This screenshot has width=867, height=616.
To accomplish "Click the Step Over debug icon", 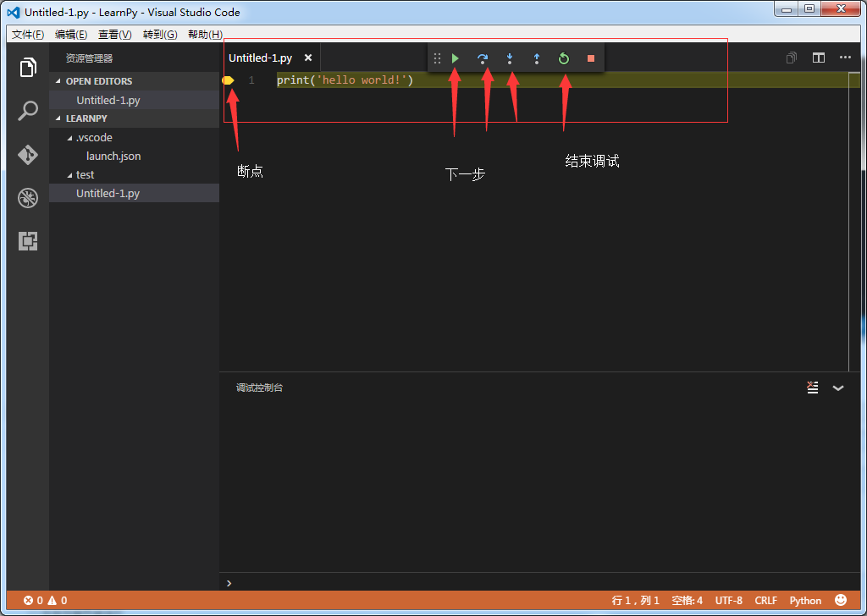I will tap(482, 58).
